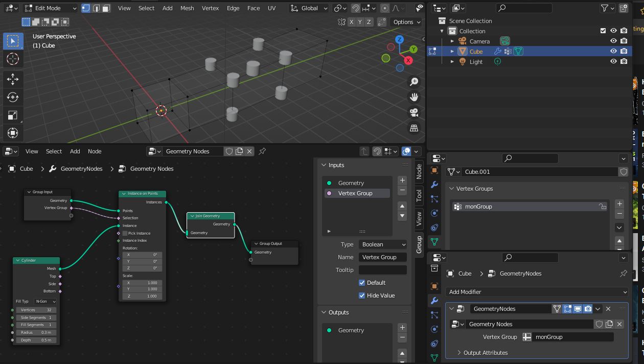Open the outliner filter dropdown
This screenshot has height=364, width=644.
tap(607, 8)
